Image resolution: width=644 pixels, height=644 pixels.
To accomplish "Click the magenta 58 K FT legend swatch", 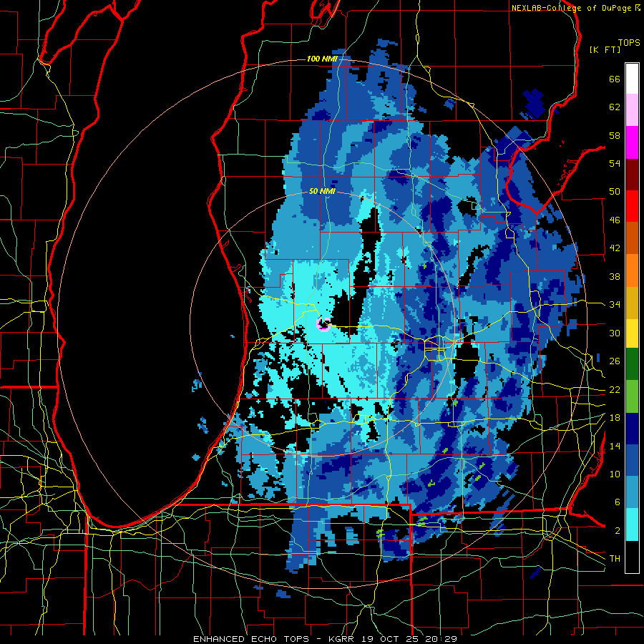I will 632,142.
